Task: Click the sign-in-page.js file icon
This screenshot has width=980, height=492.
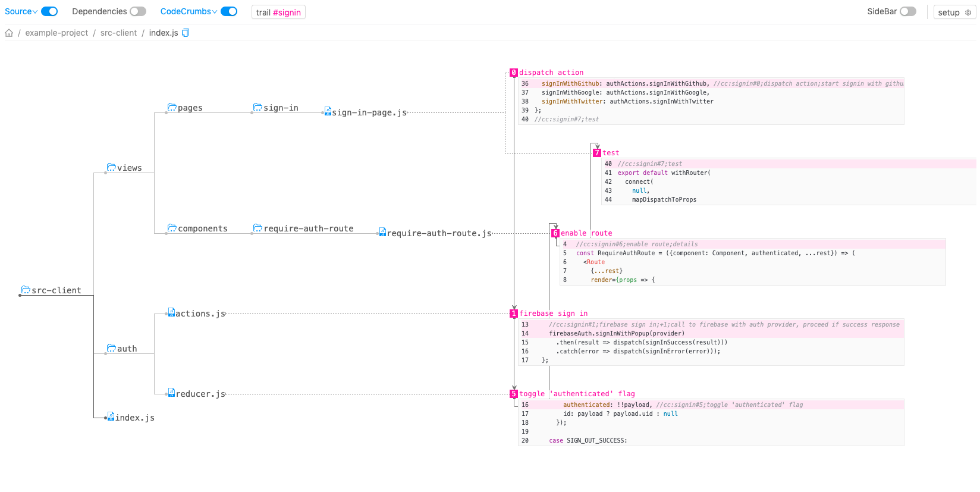Action: click(x=328, y=111)
